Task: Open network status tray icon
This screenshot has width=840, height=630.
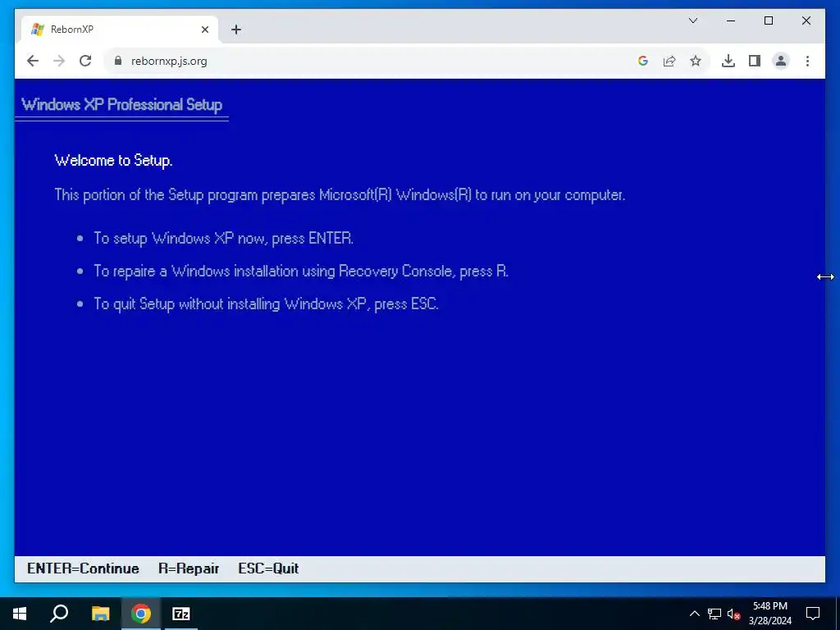Action: tap(714, 614)
